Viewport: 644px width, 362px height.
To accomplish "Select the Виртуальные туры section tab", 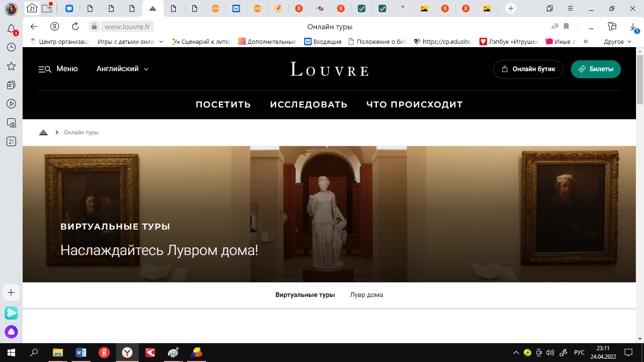I will click(305, 295).
